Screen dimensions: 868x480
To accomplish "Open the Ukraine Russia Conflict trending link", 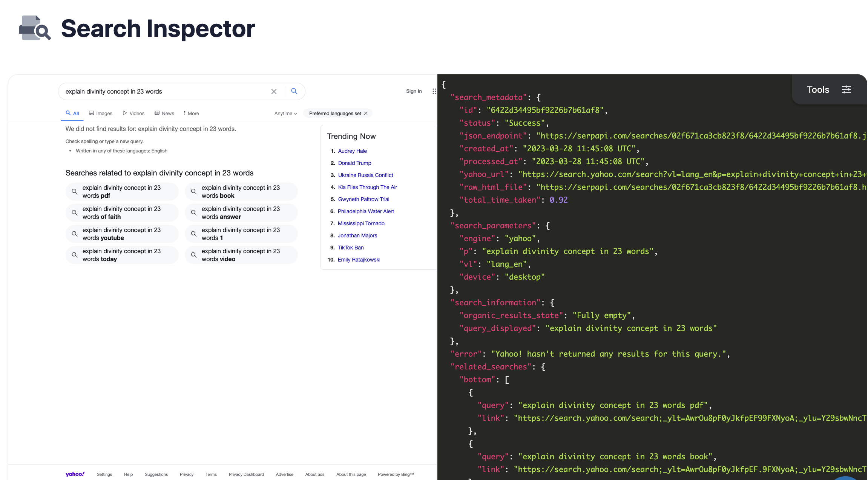I will [x=365, y=175].
